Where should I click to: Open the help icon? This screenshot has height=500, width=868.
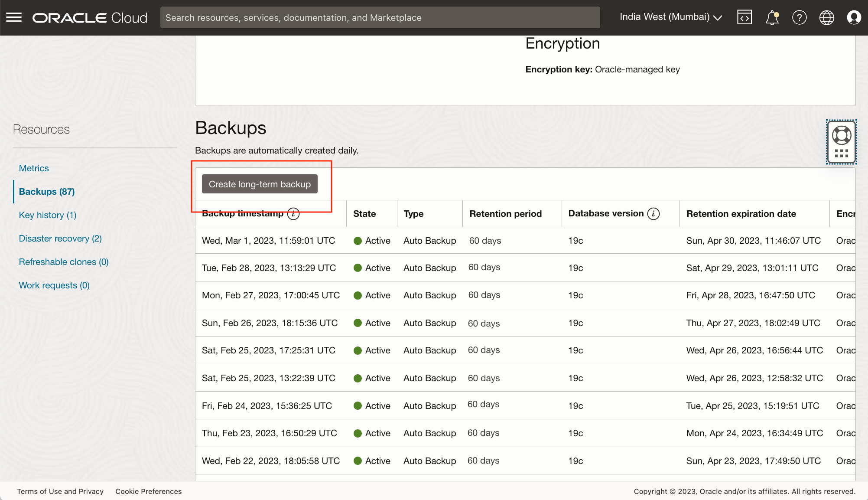(x=800, y=17)
